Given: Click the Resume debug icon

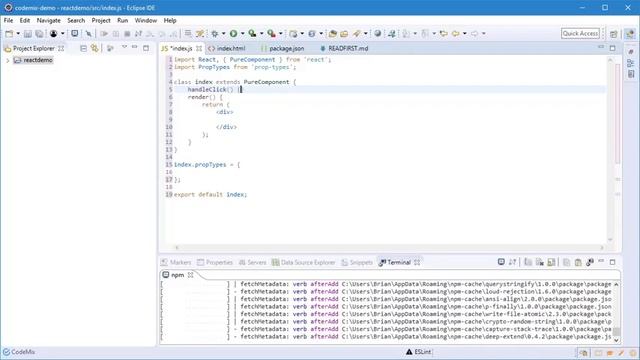Looking at the screenshot, I should pos(104,33).
